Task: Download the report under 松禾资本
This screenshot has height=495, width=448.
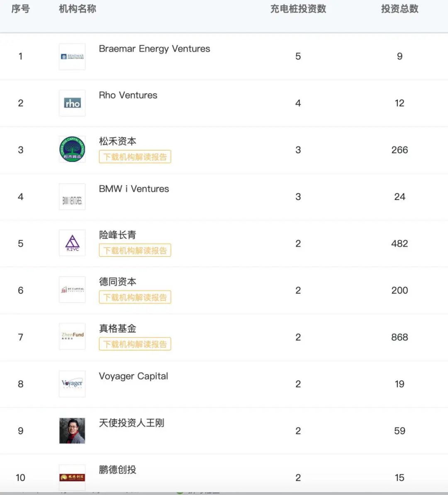Action: [135, 156]
